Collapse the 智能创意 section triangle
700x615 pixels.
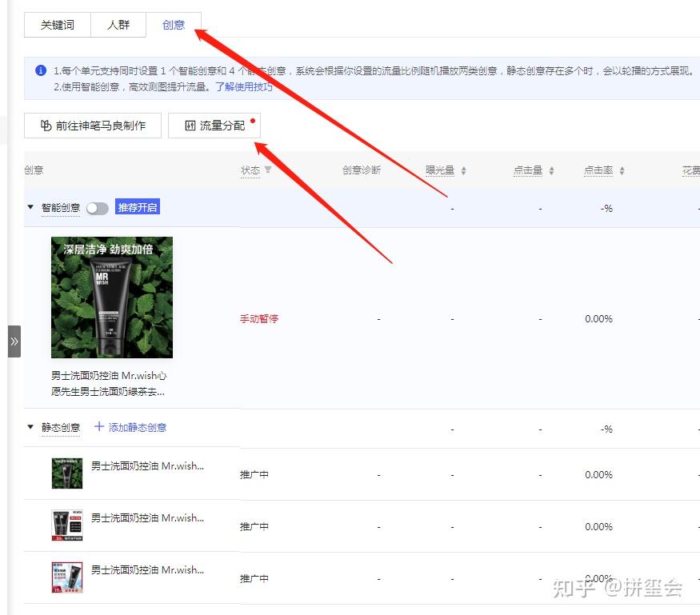click(x=30, y=206)
